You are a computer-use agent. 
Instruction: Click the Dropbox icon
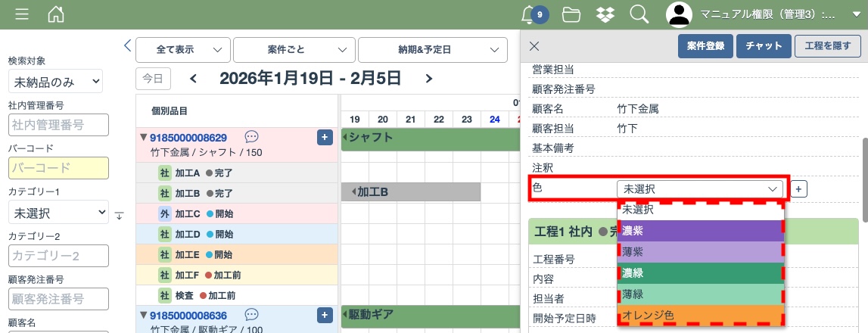[x=605, y=14]
